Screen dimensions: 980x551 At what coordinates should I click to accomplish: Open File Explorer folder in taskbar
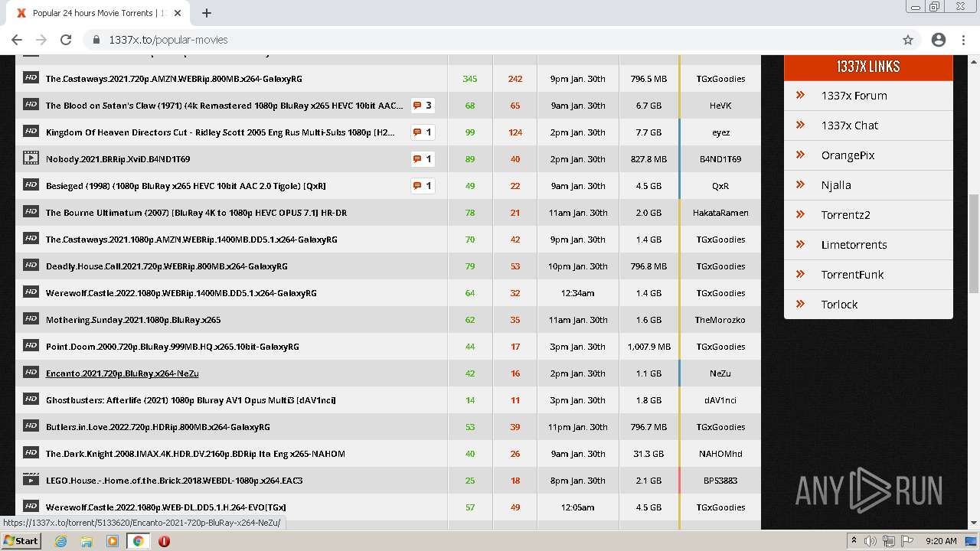87,541
